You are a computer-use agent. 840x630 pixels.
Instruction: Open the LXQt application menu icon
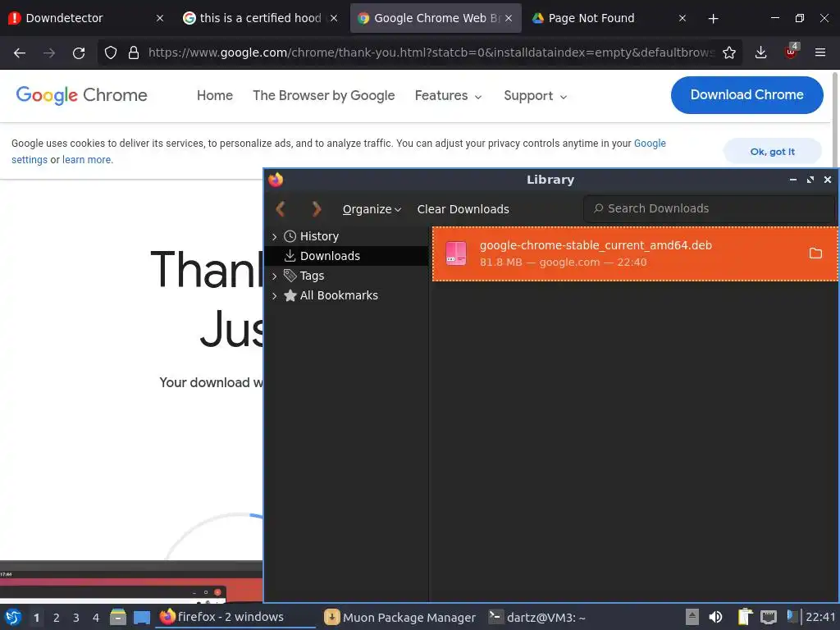[x=13, y=617]
